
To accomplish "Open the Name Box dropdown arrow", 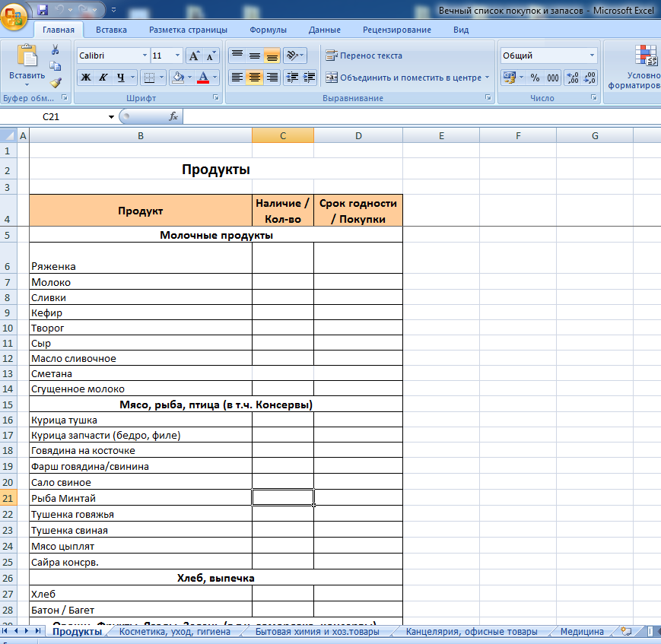I will [111, 117].
